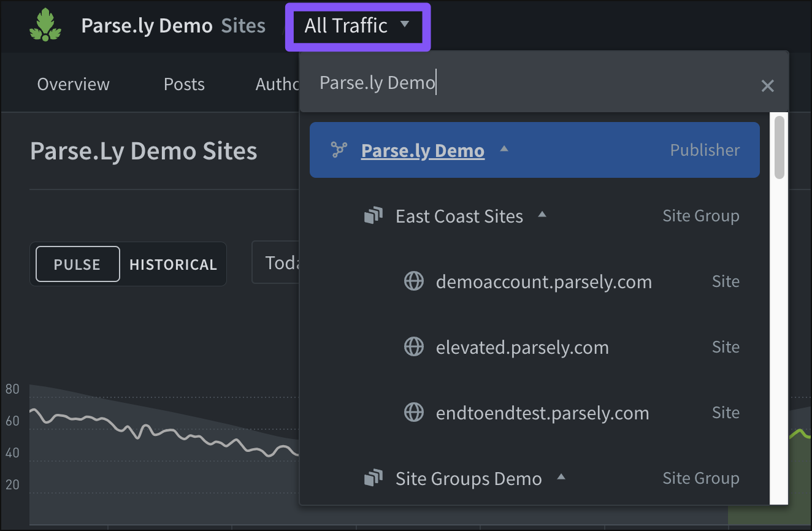
Task: Click Site label on demoaccount.parsely.com row
Action: point(726,281)
